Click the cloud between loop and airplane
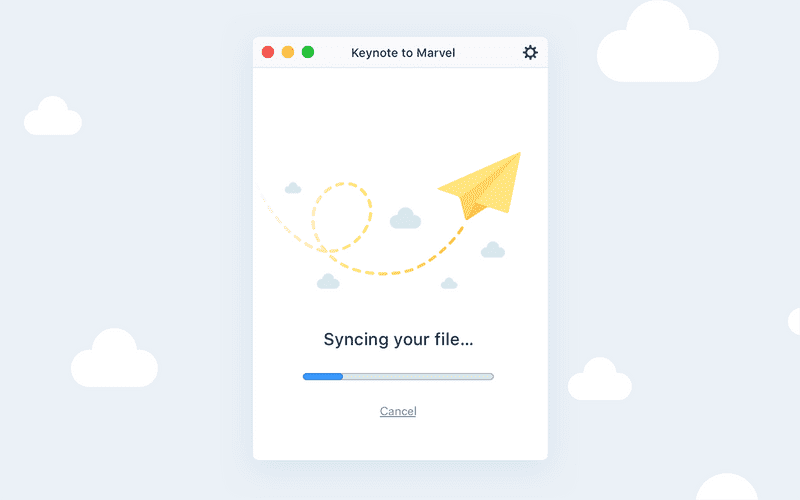This screenshot has width=800, height=500. pyautogui.click(x=405, y=219)
